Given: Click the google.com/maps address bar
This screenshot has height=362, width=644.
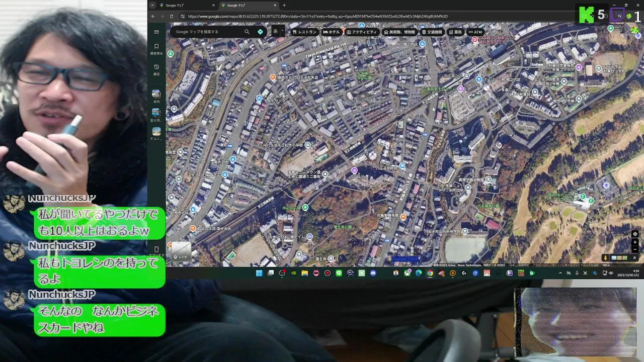Looking at the screenshot, I should (317, 16).
